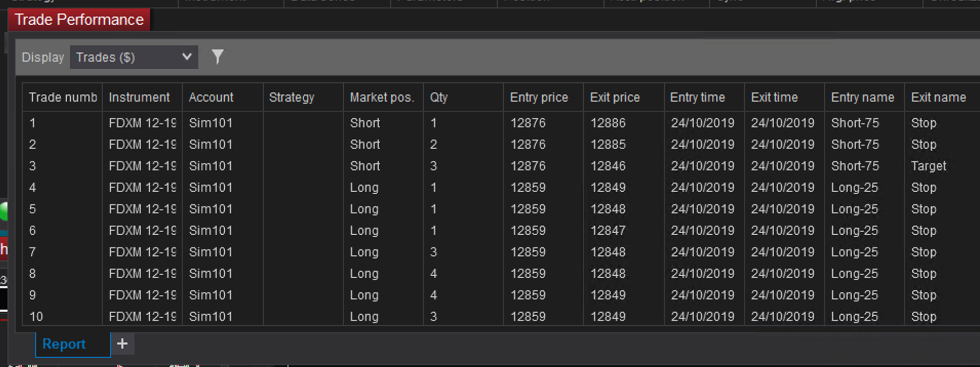Click the filter funnel icon
The height and width of the screenshot is (367, 980).
coord(218,56)
